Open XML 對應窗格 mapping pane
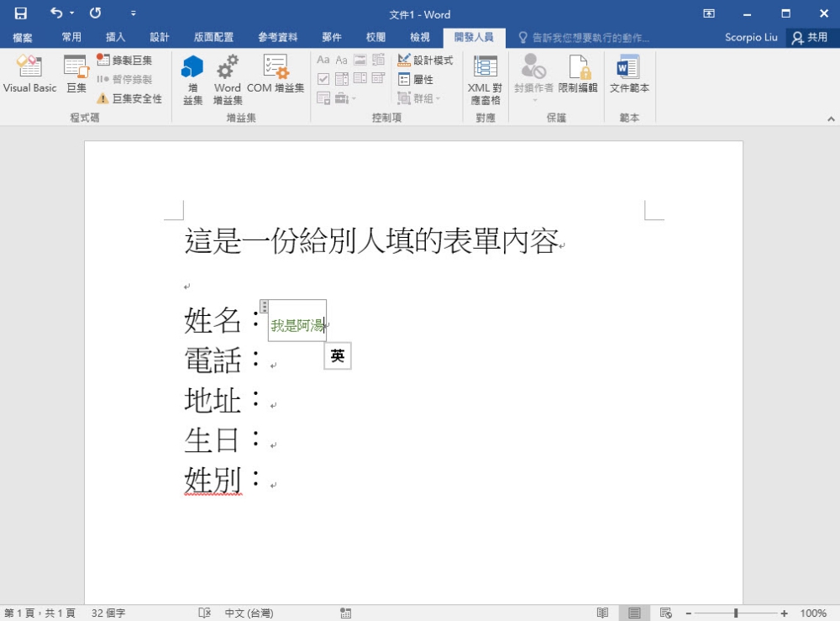Viewport: 840px width, 621px height. tap(486, 80)
